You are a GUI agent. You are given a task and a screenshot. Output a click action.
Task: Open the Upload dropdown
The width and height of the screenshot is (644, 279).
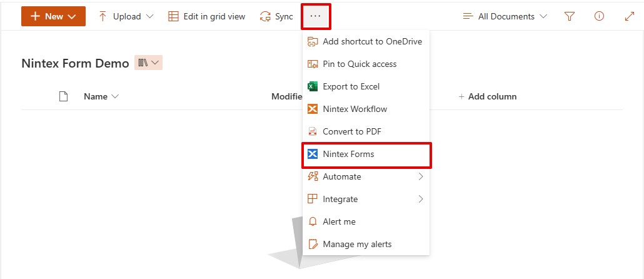[x=126, y=16]
